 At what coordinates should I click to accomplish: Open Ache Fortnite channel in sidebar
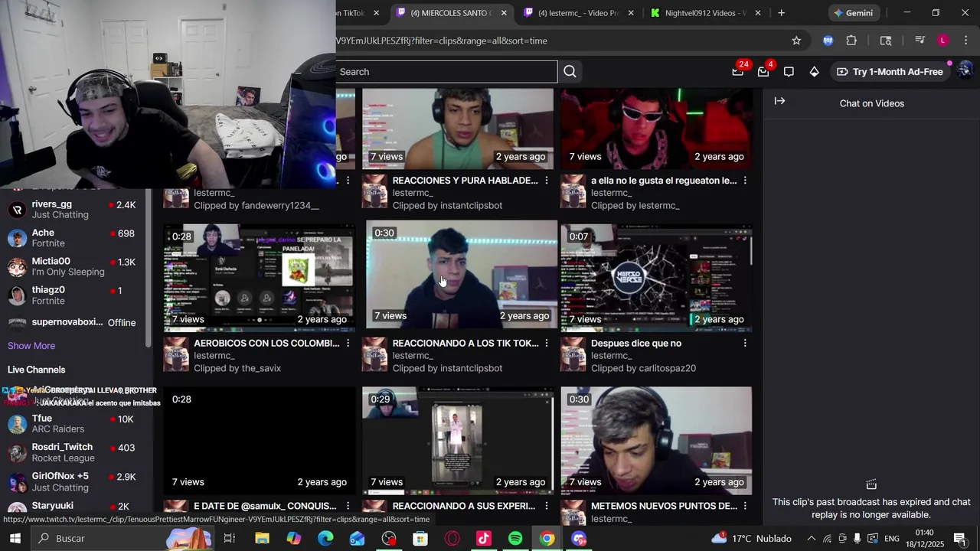(73, 238)
